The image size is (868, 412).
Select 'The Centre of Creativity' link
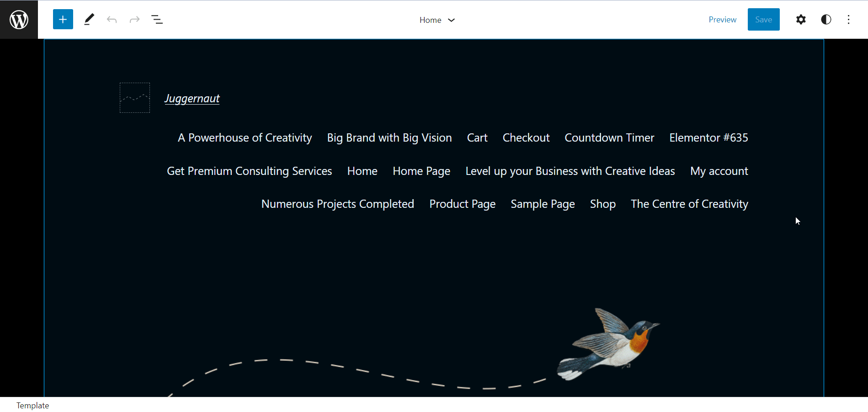click(689, 204)
